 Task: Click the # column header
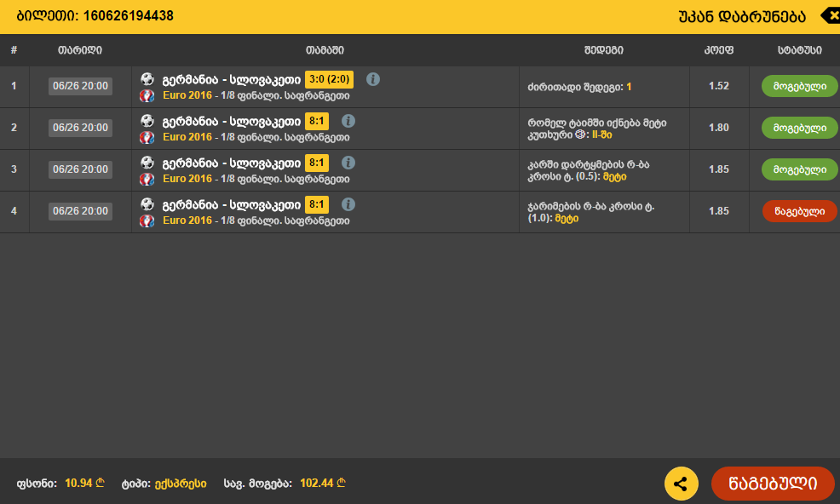tap(14, 50)
